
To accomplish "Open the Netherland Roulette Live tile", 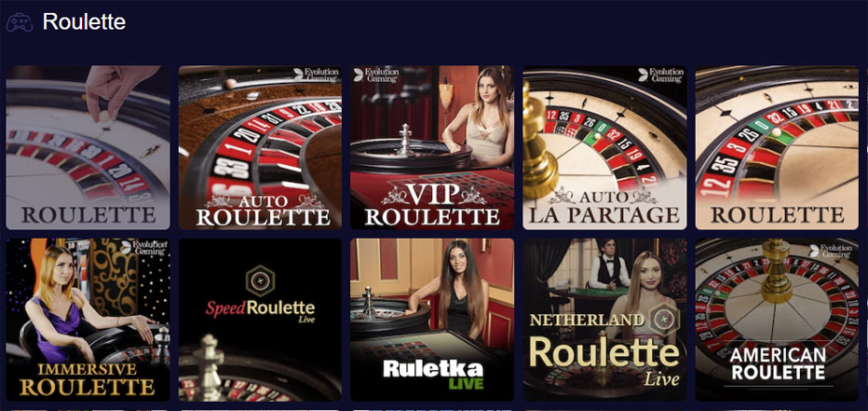I will 604,320.
